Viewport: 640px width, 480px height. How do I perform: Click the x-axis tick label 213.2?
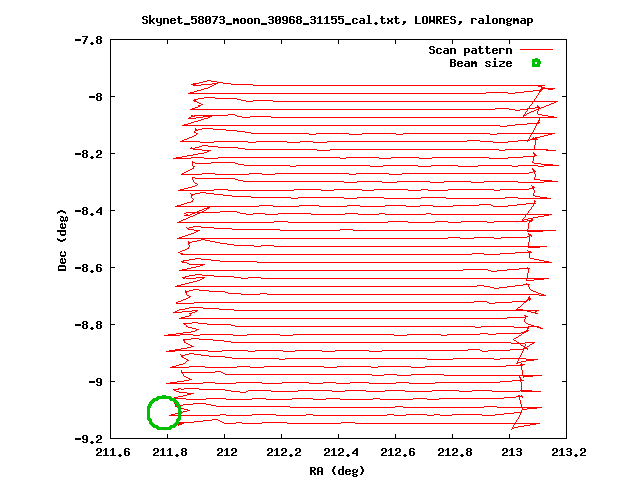[569, 452]
